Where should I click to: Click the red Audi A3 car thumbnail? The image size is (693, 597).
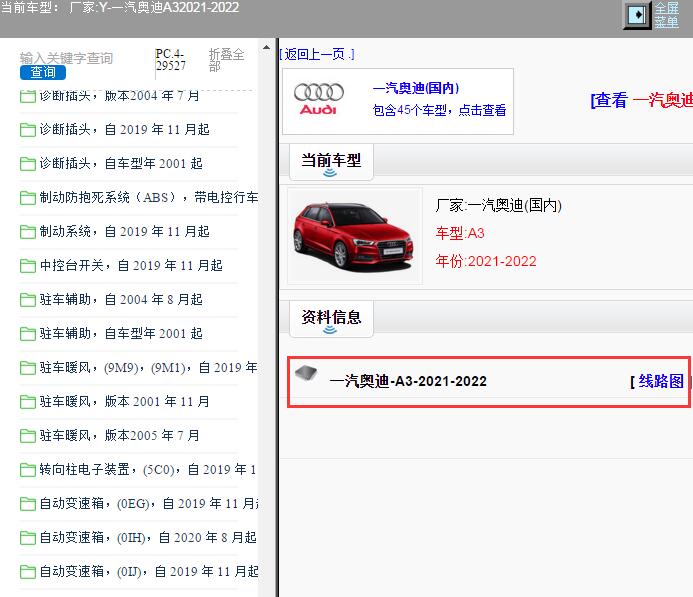(x=354, y=236)
